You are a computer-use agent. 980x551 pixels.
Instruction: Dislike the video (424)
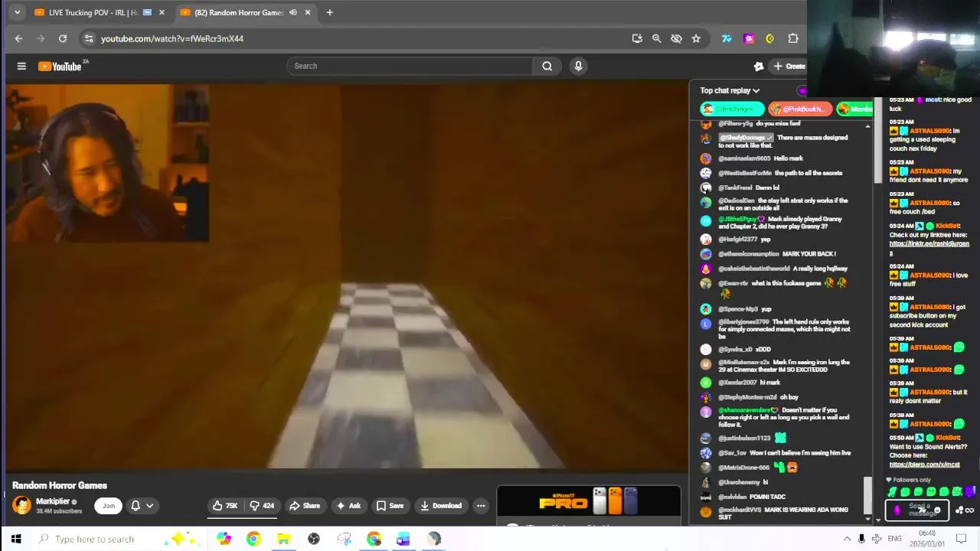pyautogui.click(x=263, y=505)
